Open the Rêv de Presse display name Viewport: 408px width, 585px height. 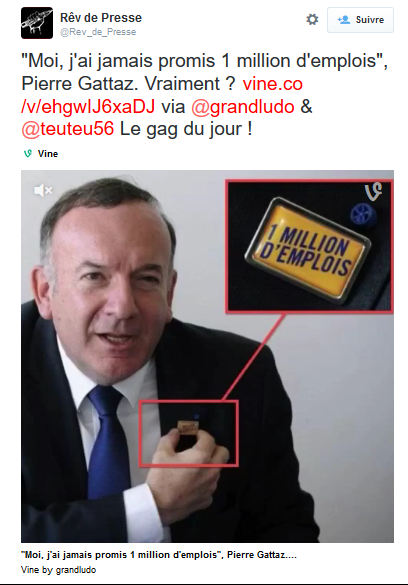pyautogui.click(x=101, y=18)
